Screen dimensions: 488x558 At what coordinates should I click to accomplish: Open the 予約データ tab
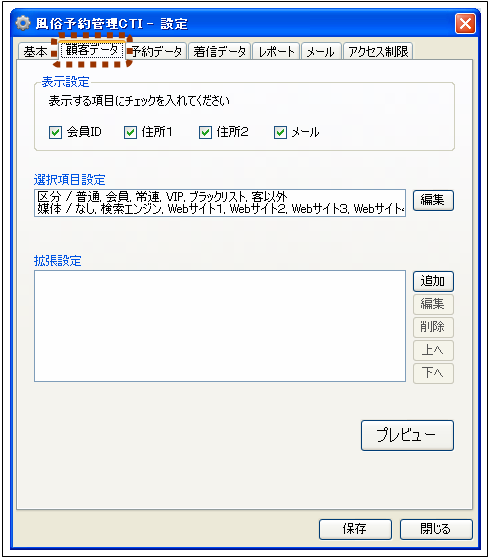(157, 52)
